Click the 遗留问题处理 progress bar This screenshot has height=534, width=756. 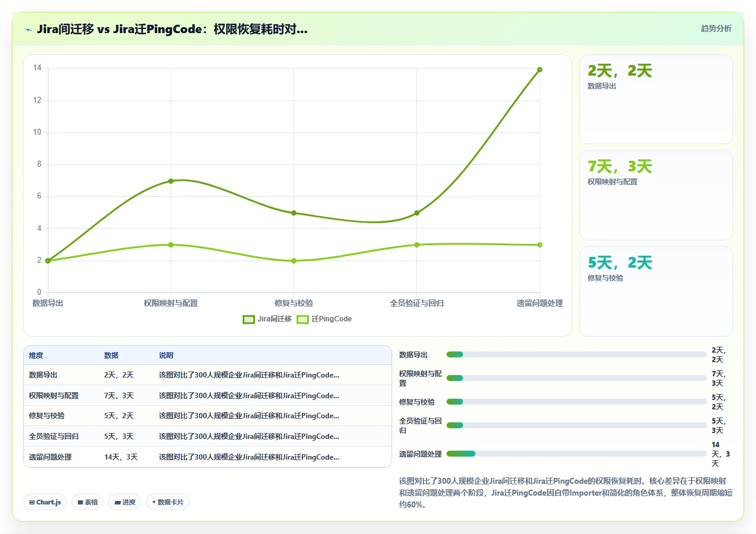pos(576,454)
